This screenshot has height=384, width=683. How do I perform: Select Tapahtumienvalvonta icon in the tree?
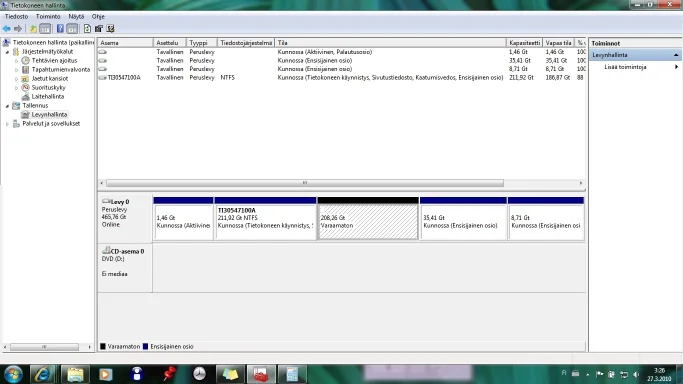(x=25, y=70)
